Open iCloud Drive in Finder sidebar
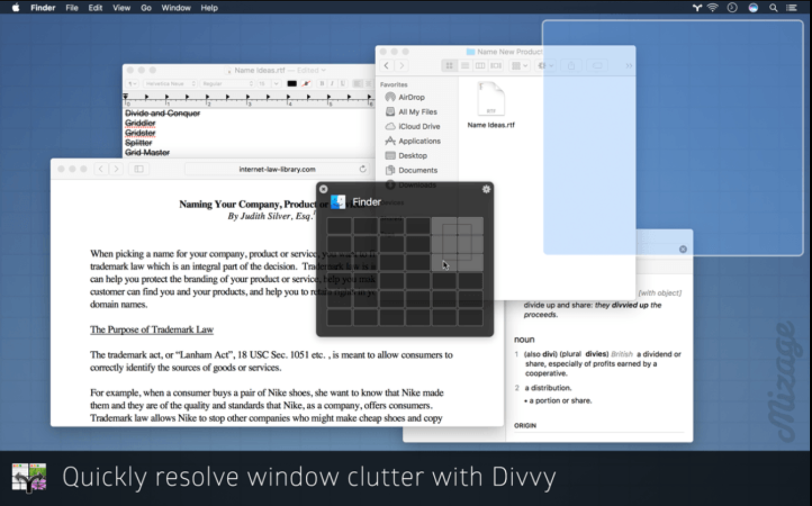This screenshot has width=812, height=506. pos(413,126)
